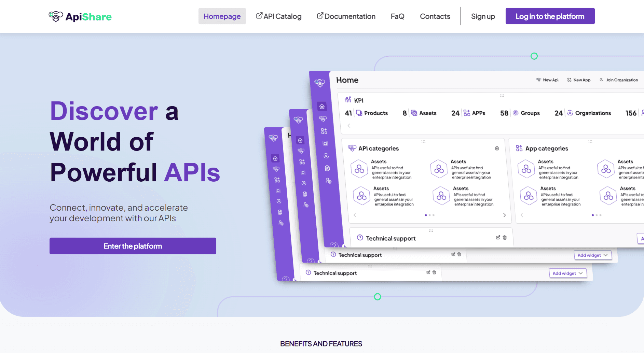Click drag handle atop App categories widget
This screenshot has width=644, height=353.
(590, 141)
